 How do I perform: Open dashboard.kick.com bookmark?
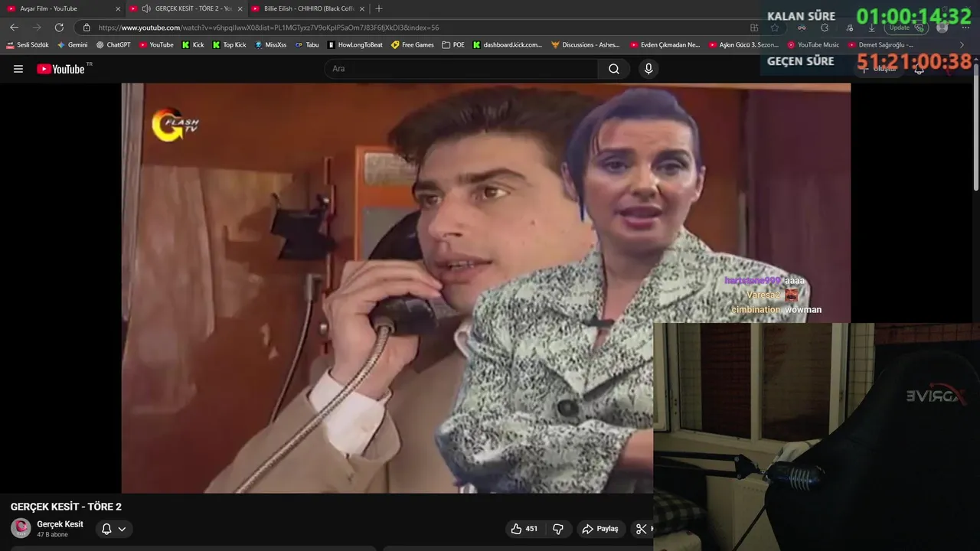tap(507, 45)
